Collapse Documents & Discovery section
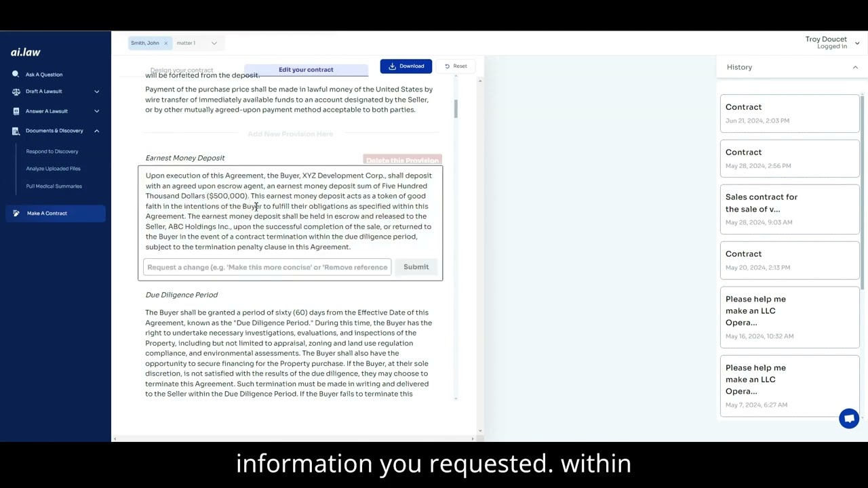The image size is (868, 488). (96, 130)
